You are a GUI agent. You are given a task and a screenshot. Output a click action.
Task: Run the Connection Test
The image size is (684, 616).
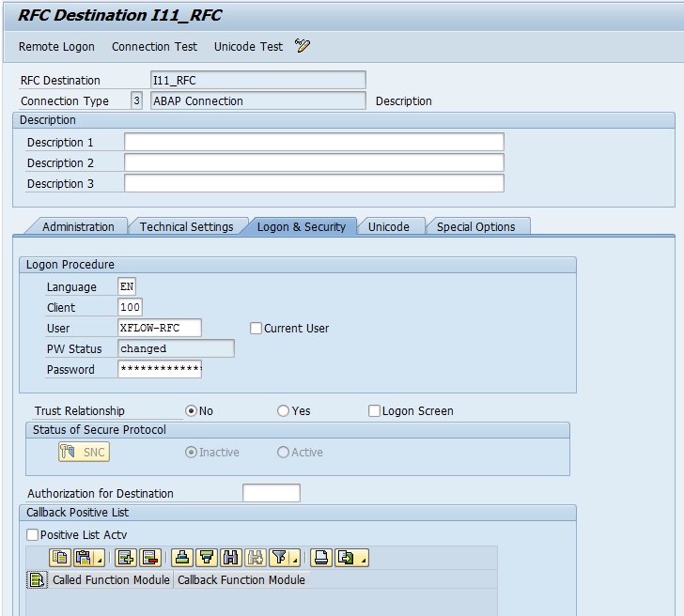[154, 47]
